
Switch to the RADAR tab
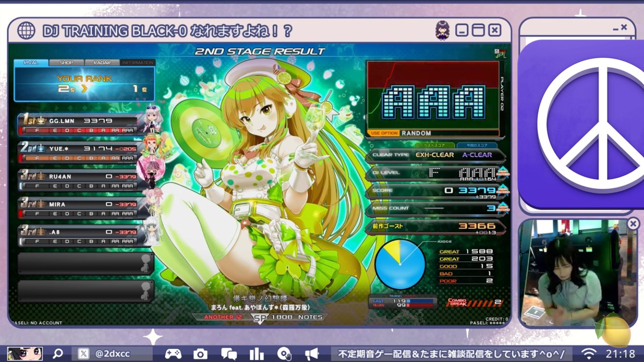[x=102, y=63]
